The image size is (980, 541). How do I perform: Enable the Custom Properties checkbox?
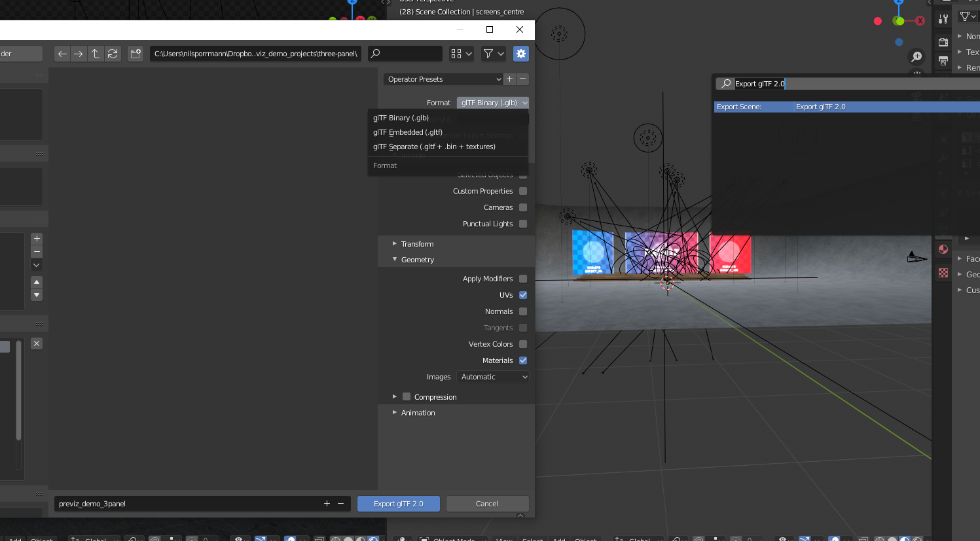[523, 191]
